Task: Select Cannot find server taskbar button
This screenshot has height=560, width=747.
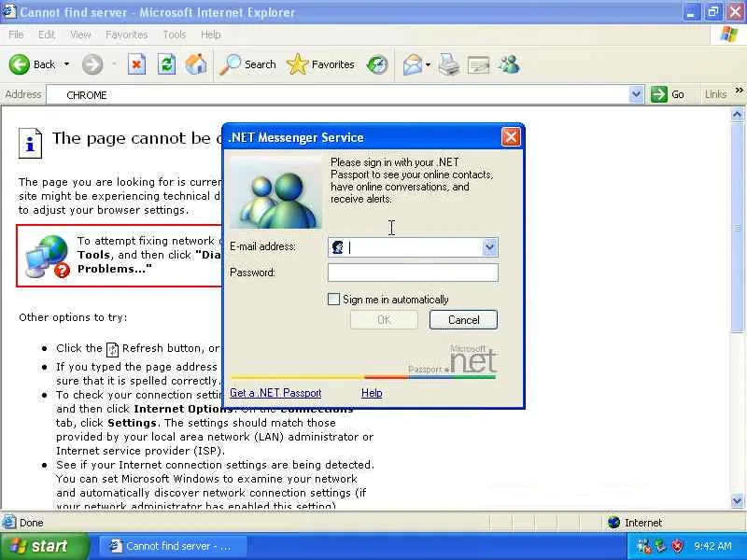Action: (x=172, y=546)
